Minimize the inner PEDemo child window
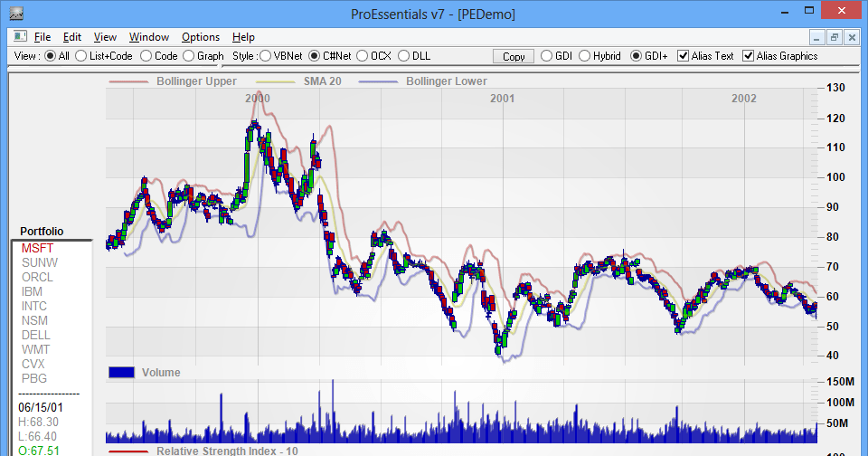The height and width of the screenshot is (456, 868). [x=818, y=37]
